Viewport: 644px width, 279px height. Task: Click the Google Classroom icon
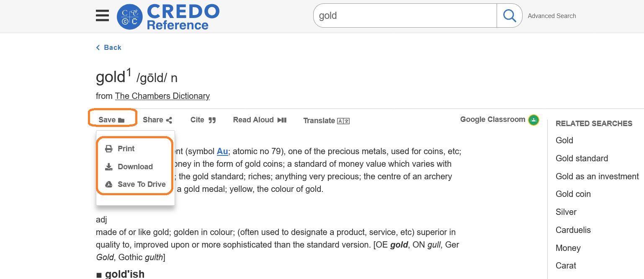coord(533,120)
